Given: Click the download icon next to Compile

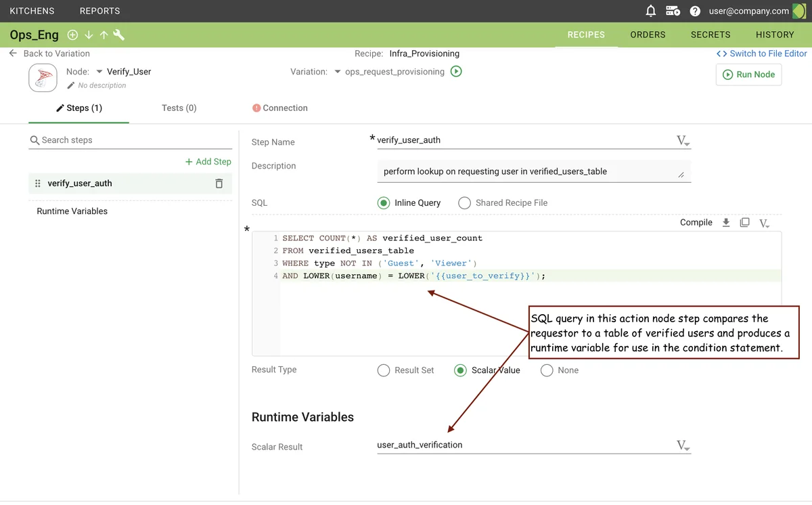Looking at the screenshot, I should 726,223.
